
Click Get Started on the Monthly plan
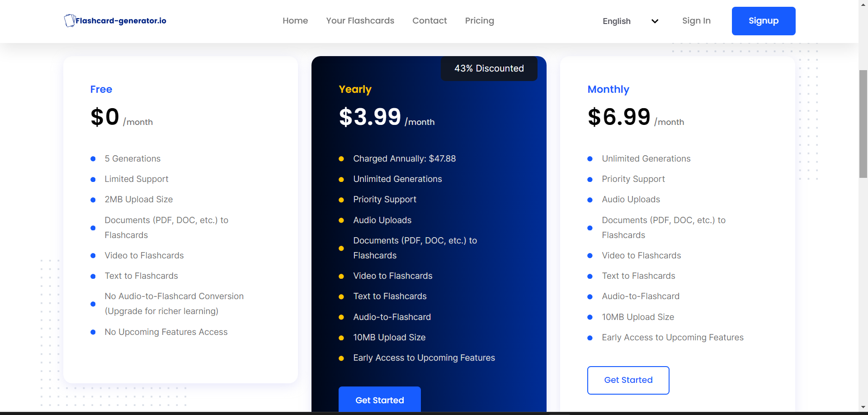click(x=628, y=380)
